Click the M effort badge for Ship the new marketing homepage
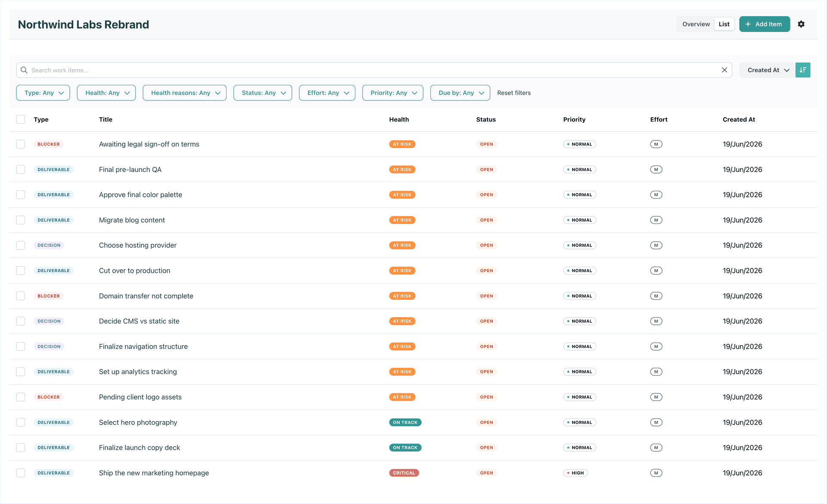This screenshot has height=504, width=827. pos(656,473)
